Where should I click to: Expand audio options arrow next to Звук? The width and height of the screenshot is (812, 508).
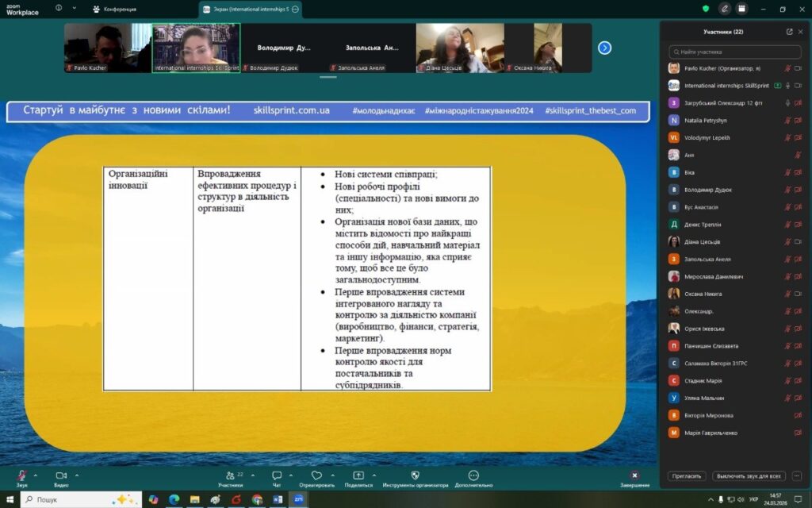click(x=35, y=475)
